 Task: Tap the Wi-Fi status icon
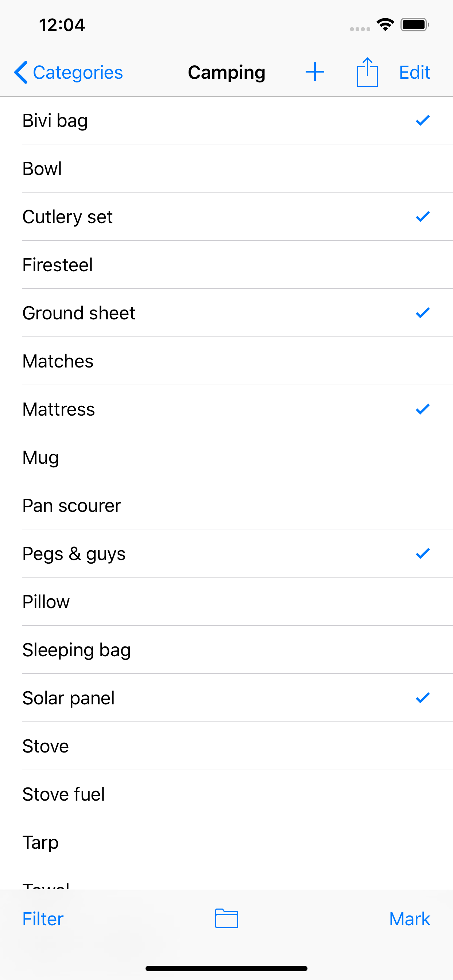[385, 25]
